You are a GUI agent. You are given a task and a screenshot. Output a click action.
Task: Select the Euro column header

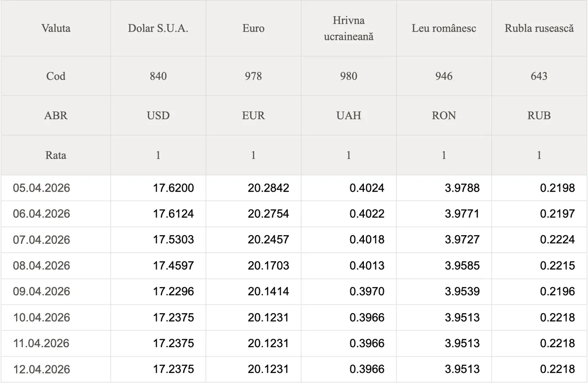254,28
